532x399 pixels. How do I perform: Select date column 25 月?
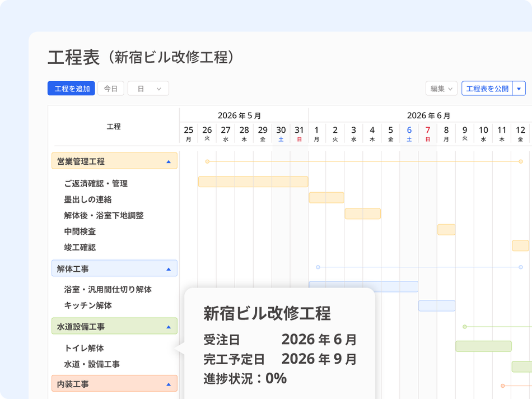[x=189, y=134]
